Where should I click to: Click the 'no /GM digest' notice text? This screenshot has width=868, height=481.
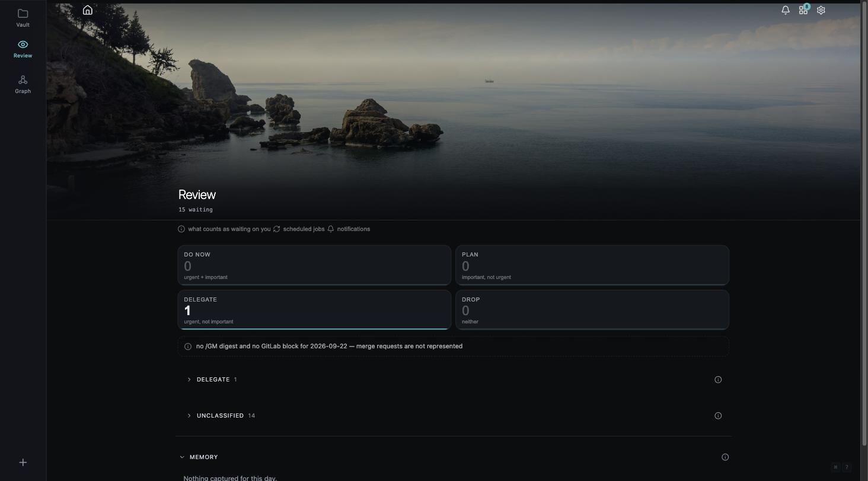329,347
